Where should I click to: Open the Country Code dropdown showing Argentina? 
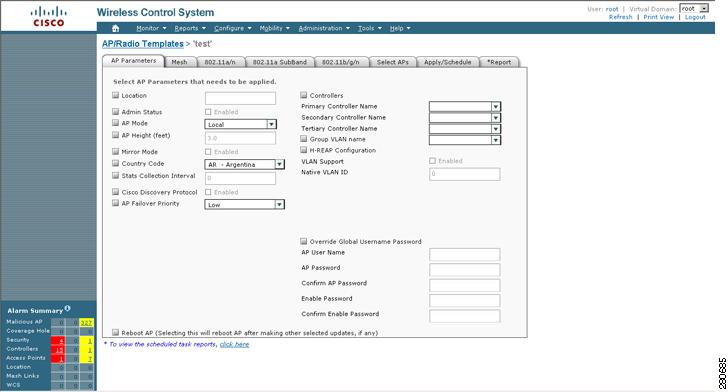coord(244,164)
